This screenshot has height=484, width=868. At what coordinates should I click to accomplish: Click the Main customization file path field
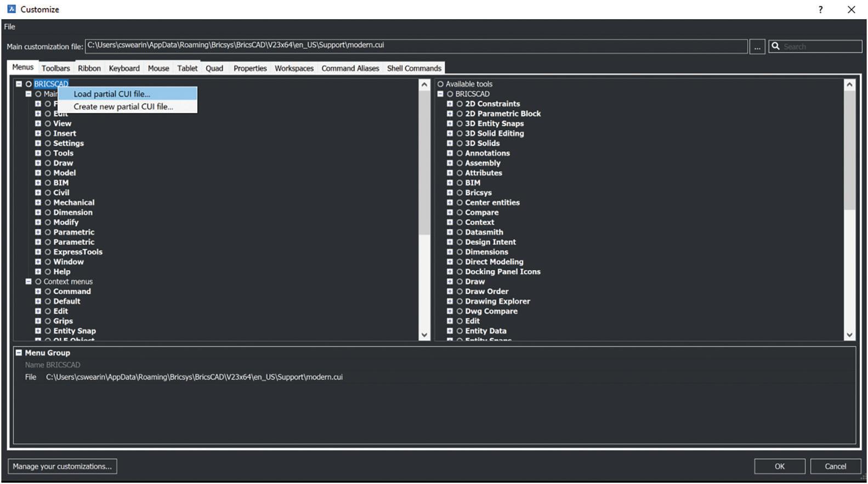tap(416, 46)
